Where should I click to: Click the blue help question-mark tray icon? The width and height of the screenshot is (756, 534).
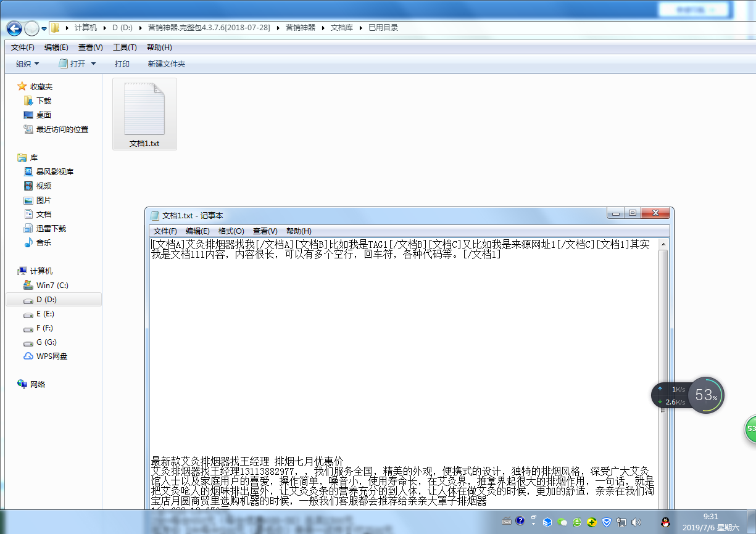520,522
